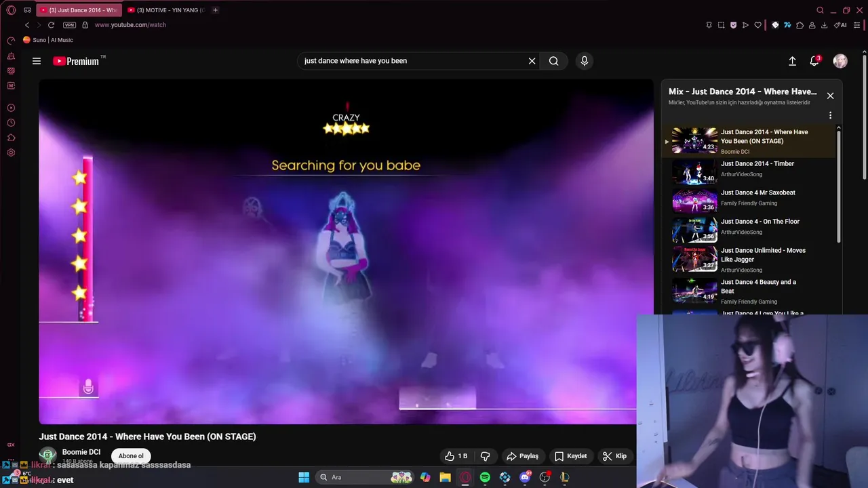Clear the search text with X

pos(532,61)
